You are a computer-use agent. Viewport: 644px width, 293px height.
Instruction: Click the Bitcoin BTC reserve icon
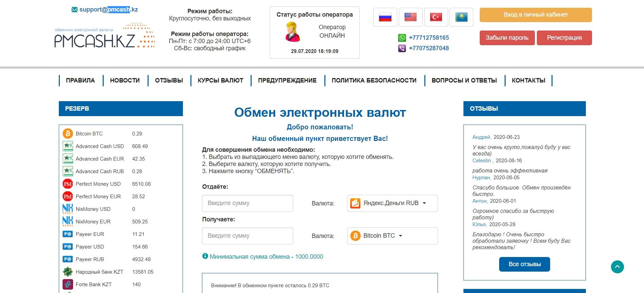[68, 133]
